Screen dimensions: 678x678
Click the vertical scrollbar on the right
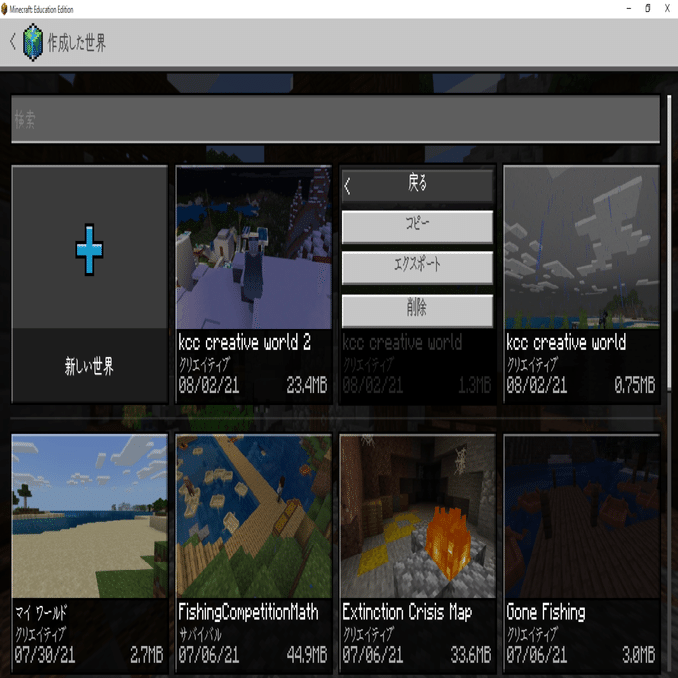(669, 242)
